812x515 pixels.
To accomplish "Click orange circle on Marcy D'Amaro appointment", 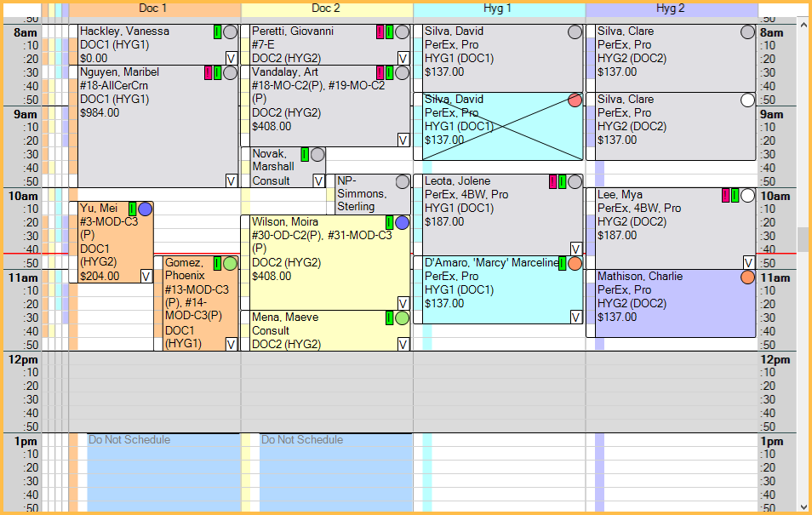I will click(x=575, y=264).
